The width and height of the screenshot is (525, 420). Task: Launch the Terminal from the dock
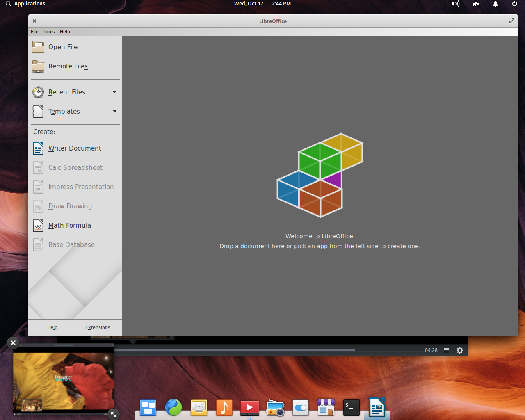352,408
